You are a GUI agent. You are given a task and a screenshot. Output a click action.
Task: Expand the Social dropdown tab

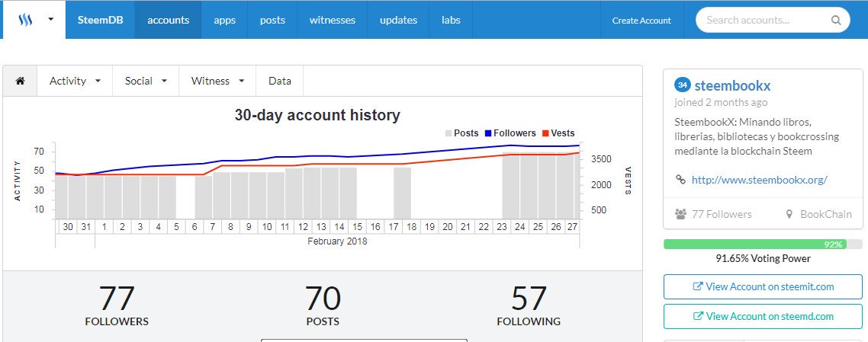pyautogui.click(x=146, y=81)
